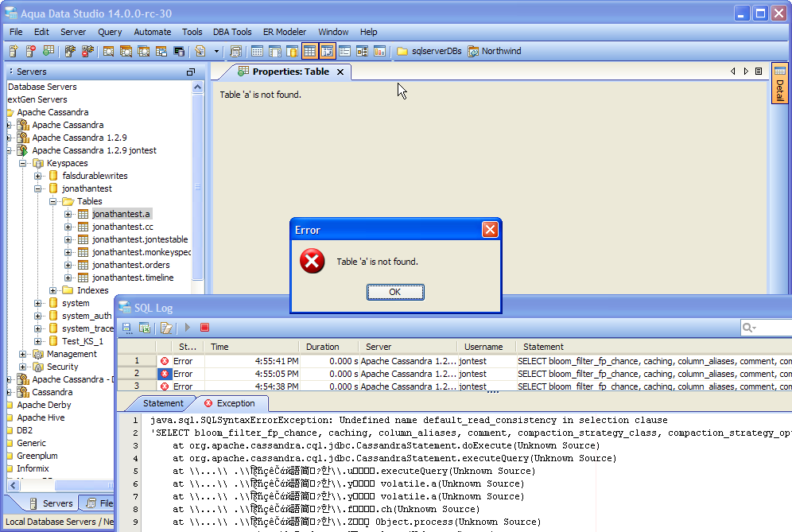
Task: Click the tab scroll left arrow
Action: point(733,72)
